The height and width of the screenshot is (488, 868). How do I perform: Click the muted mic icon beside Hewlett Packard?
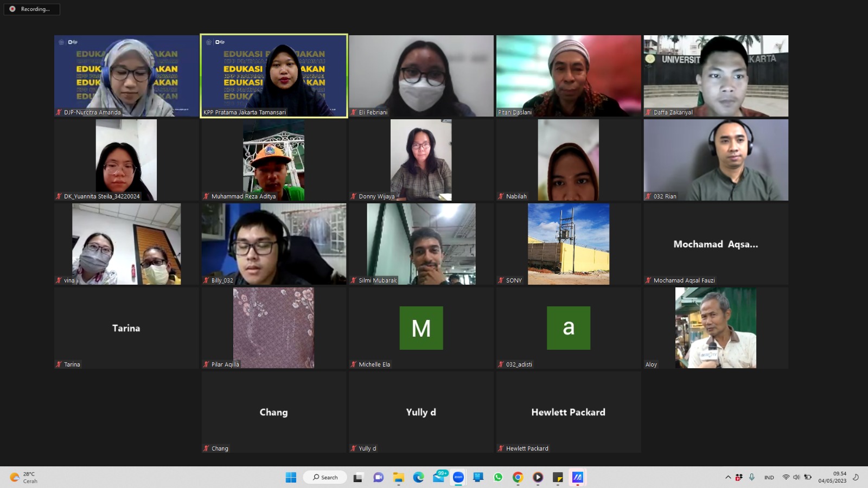click(x=501, y=448)
